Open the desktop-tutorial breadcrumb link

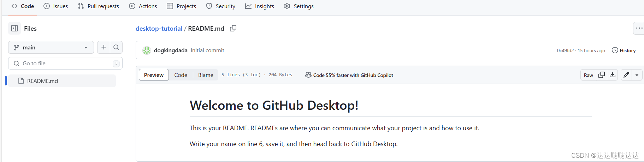pos(159,29)
